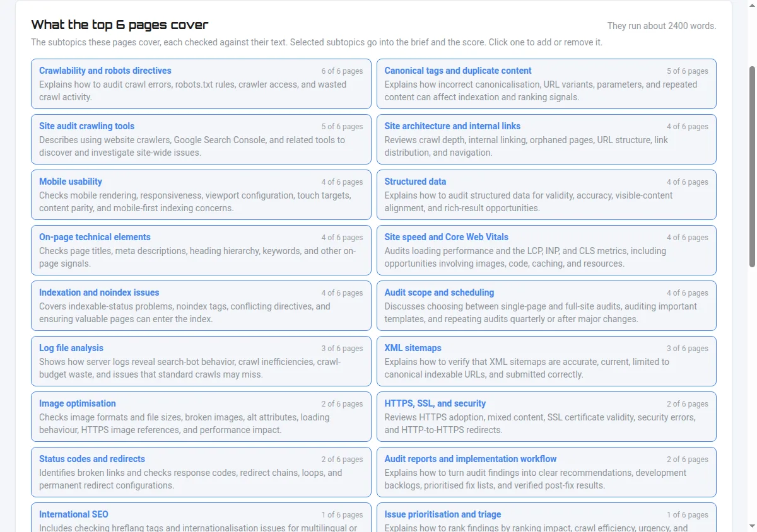
Task: Add Audit reports and implementation workflow subtopic
Action: point(546,472)
